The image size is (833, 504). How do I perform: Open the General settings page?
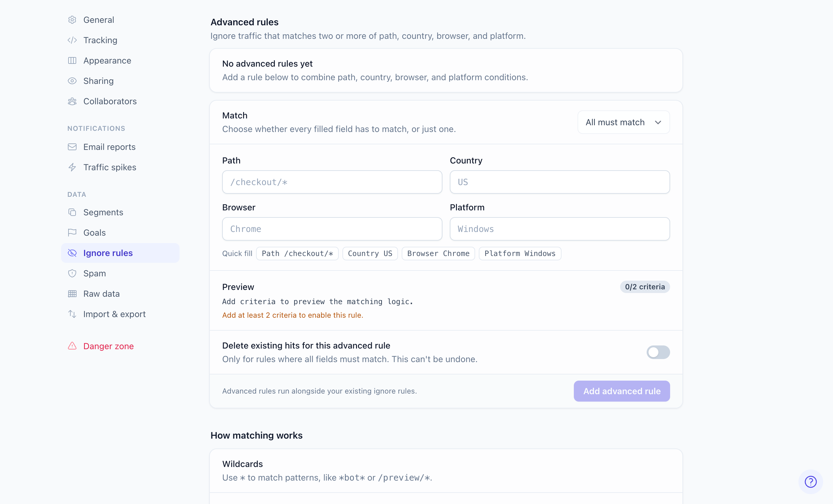[120, 20]
